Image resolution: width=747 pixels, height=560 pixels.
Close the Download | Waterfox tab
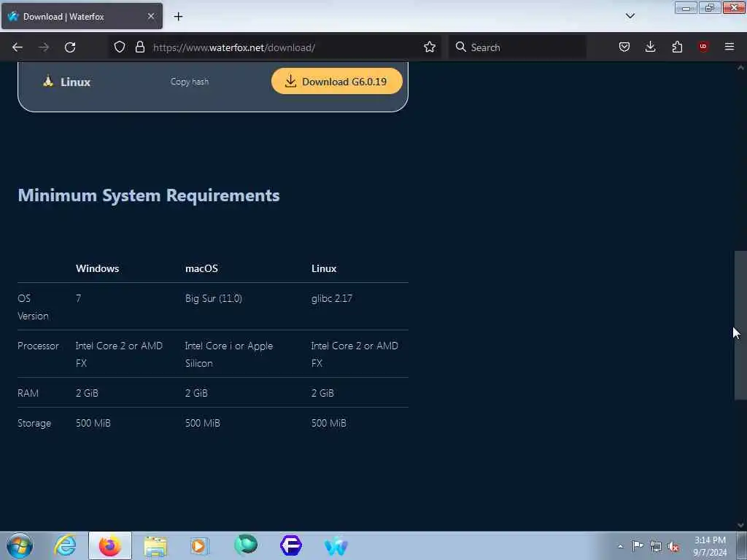coord(151,16)
